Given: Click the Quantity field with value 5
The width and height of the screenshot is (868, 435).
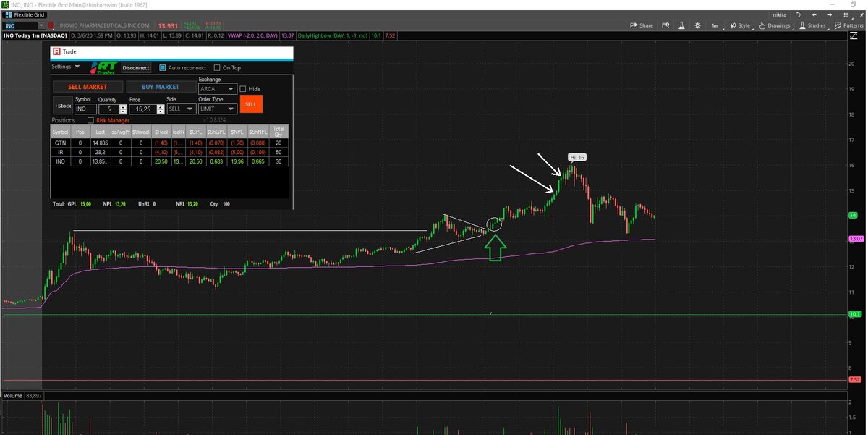Looking at the screenshot, I should click(109, 109).
